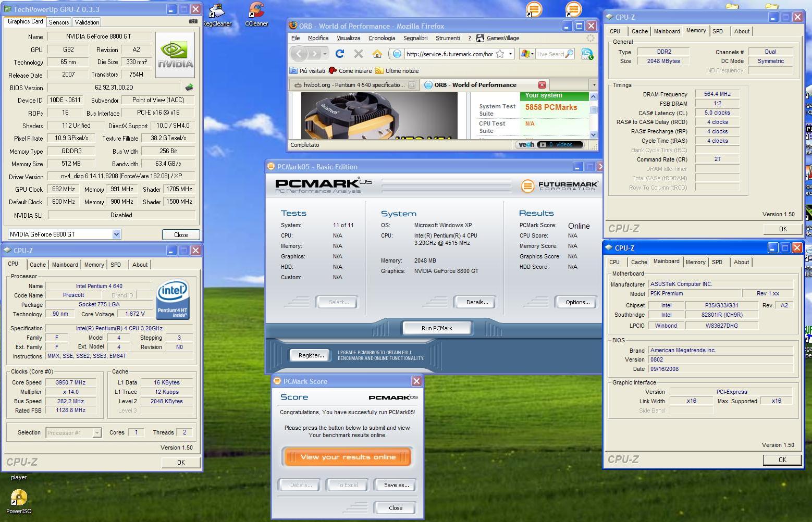Open the list all tabs dropdown in Firefox

tap(594, 85)
